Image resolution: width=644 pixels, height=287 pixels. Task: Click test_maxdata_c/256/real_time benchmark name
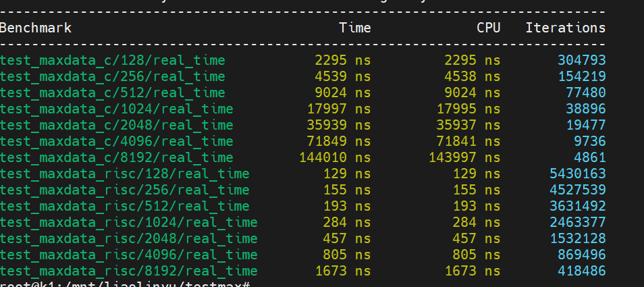113,77
